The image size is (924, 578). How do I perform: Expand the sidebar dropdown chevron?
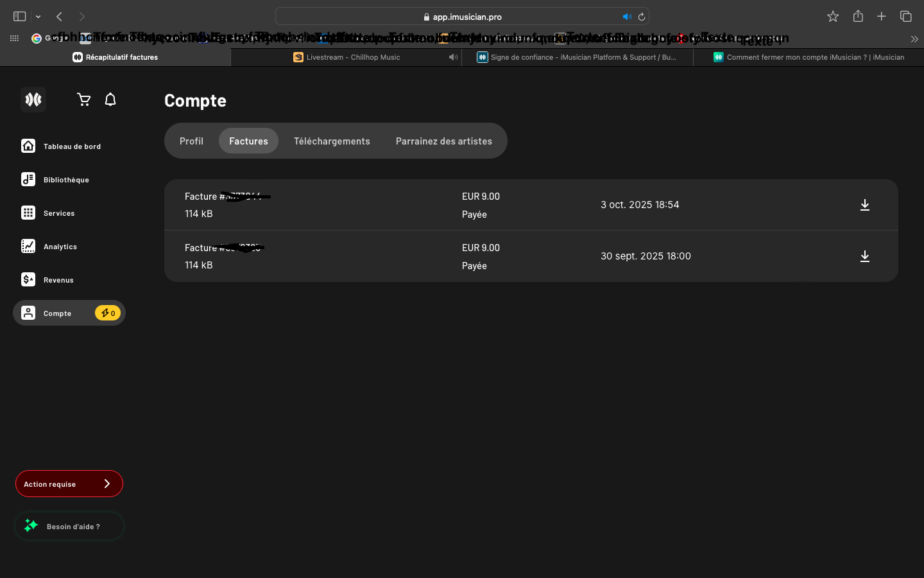pos(38,17)
